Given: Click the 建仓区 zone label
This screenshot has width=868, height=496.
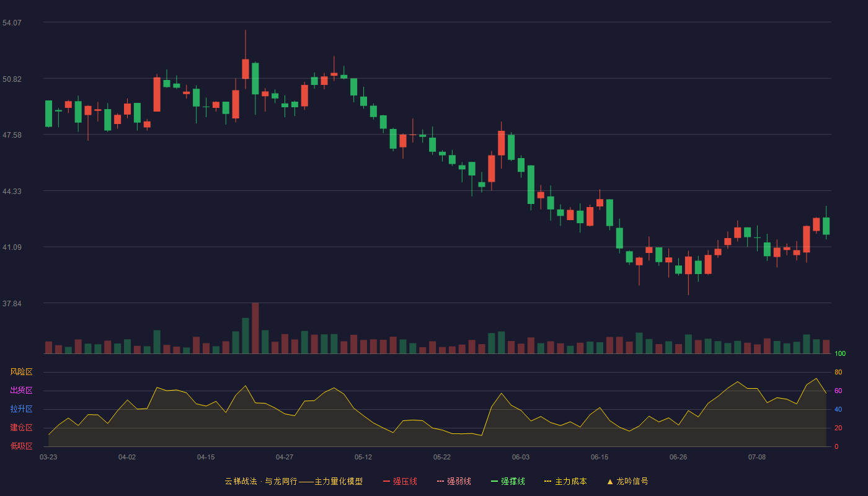Looking at the screenshot, I should coord(21,428).
